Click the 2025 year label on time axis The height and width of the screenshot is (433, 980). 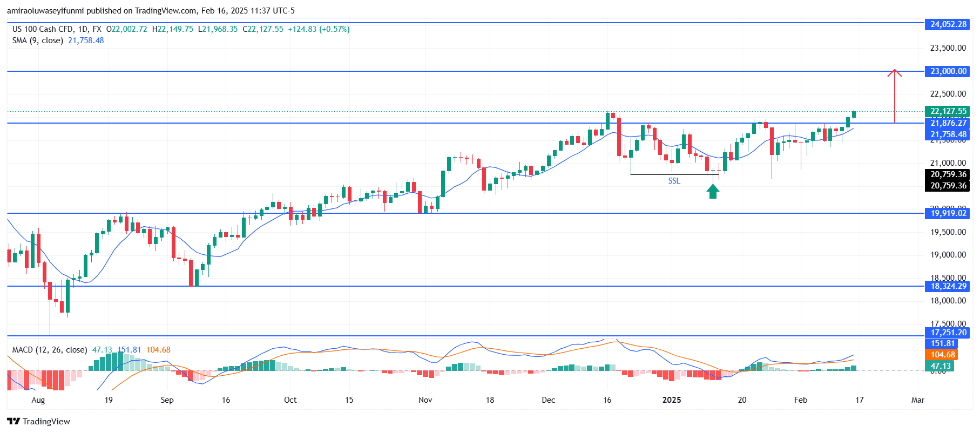pyautogui.click(x=672, y=400)
